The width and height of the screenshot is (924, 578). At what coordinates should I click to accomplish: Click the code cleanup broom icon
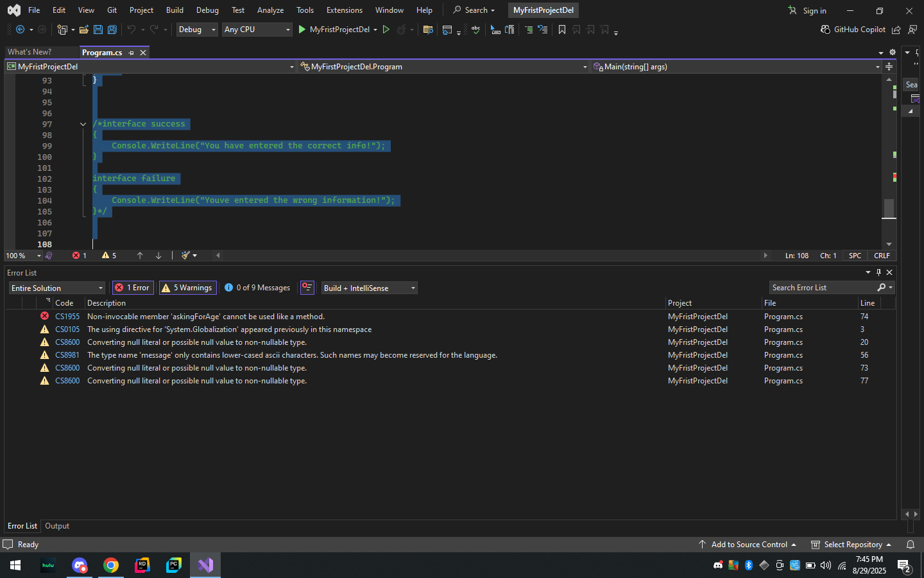click(x=185, y=256)
